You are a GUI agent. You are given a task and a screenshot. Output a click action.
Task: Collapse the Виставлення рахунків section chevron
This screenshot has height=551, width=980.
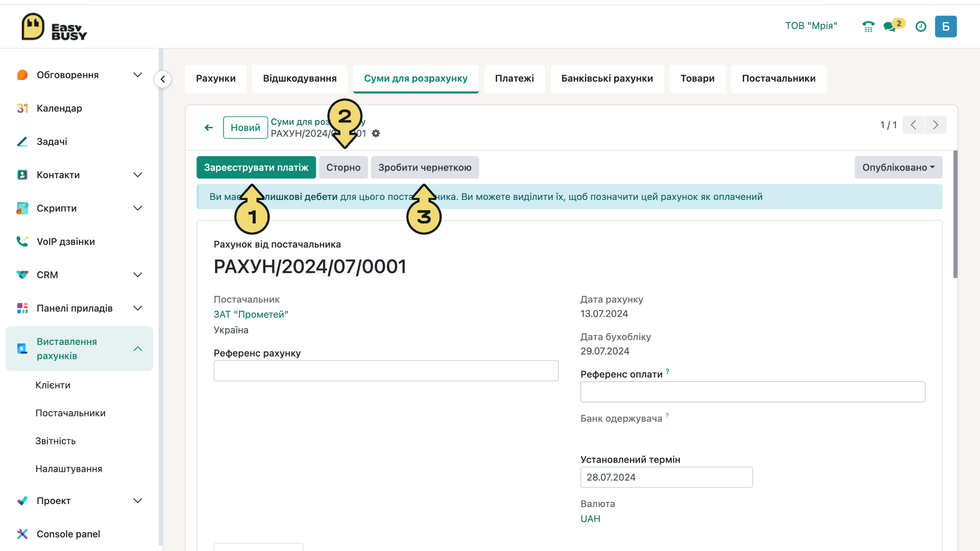(x=138, y=348)
